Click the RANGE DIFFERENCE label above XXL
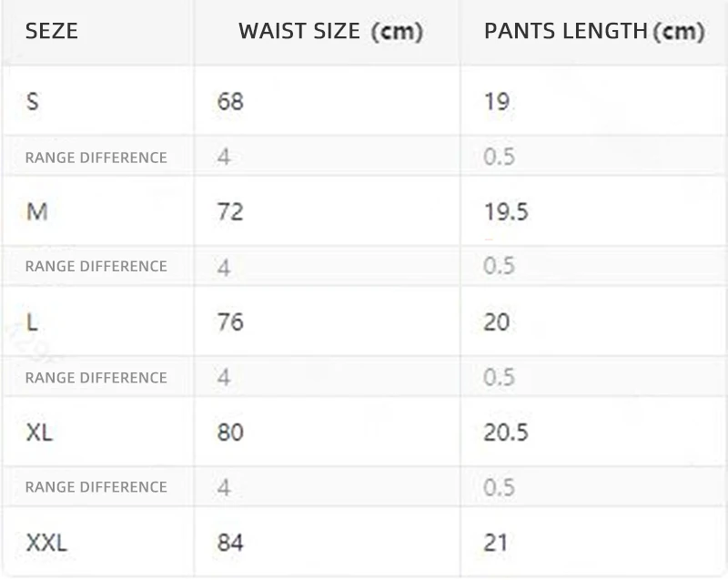Viewport: 728px width, 580px height. coord(96,486)
